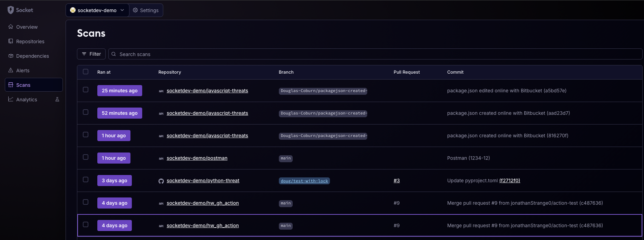
Task: Open the socketdev-demo/postman repository link
Action: coord(197,158)
